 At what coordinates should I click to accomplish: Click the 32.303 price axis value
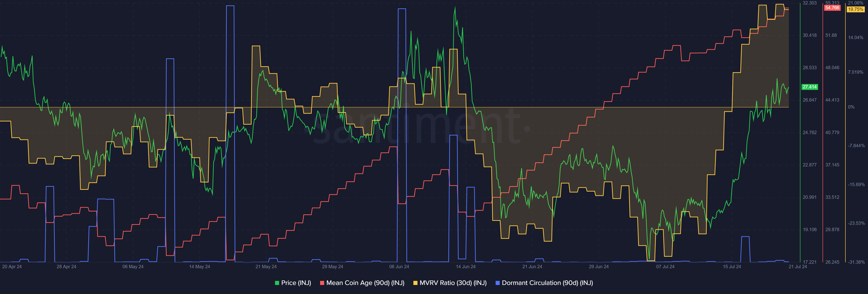click(x=809, y=3)
